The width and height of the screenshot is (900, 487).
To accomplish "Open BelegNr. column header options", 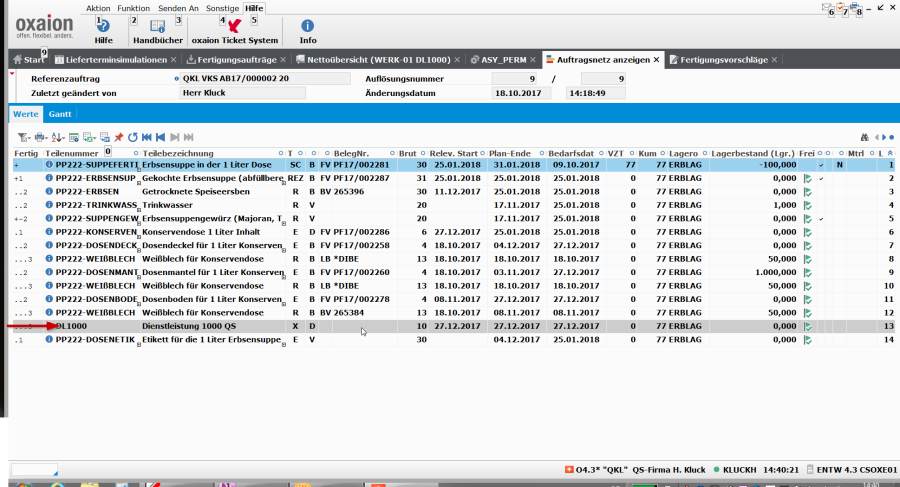I will click(392, 153).
